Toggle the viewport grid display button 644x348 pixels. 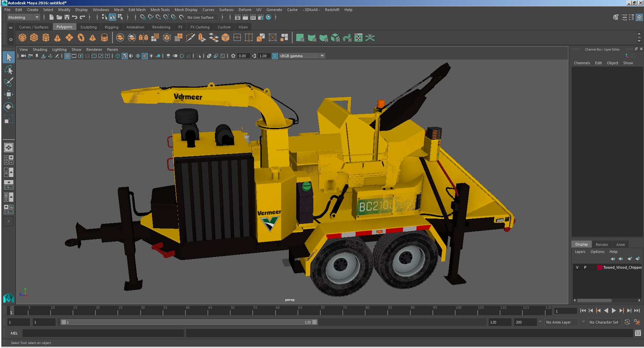(x=67, y=56)
